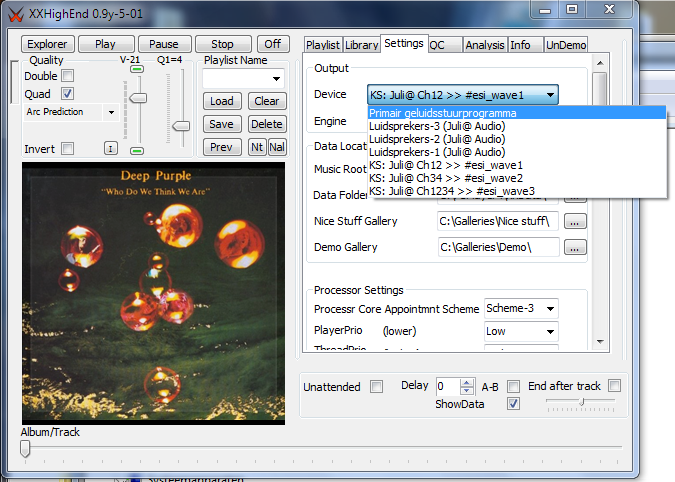
Task: Open the PlayerPrio Low dropdown
Action: coord(550,331)
